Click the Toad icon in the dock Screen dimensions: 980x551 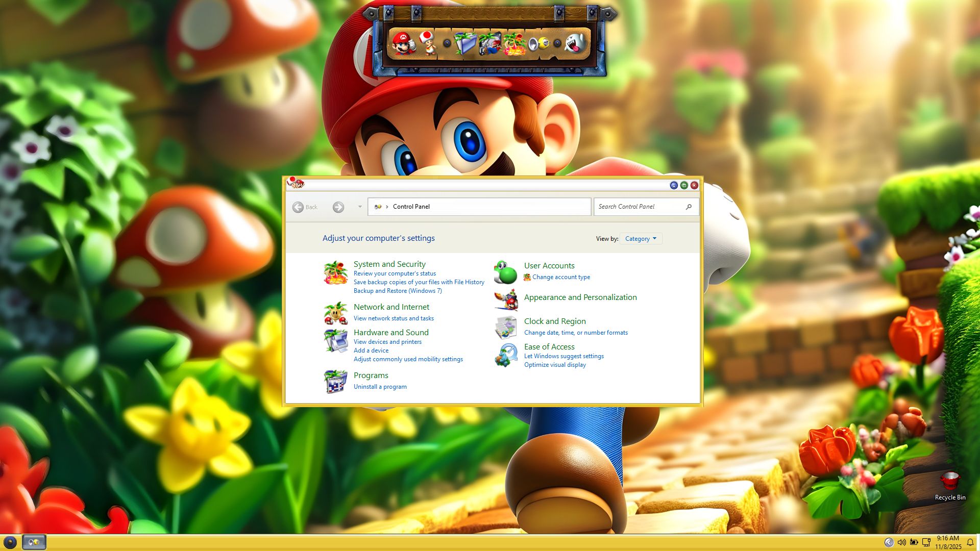(x=428, y=42)
